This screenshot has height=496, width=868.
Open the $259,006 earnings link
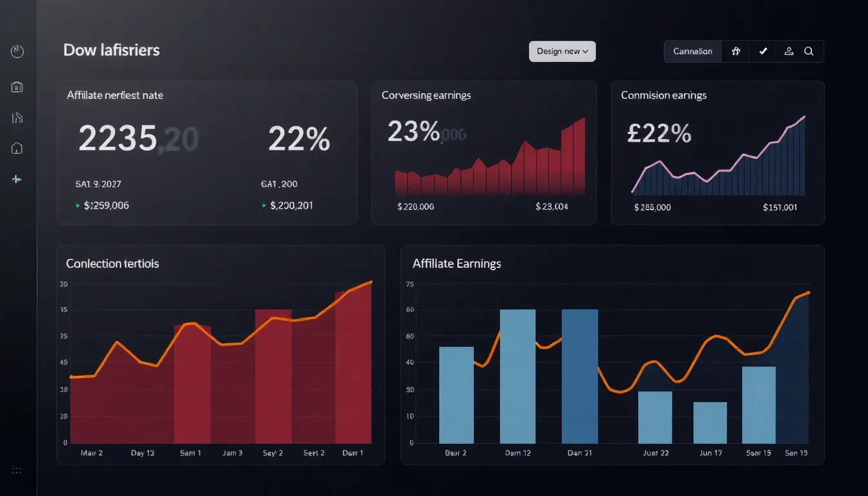(x=105, y=205)
